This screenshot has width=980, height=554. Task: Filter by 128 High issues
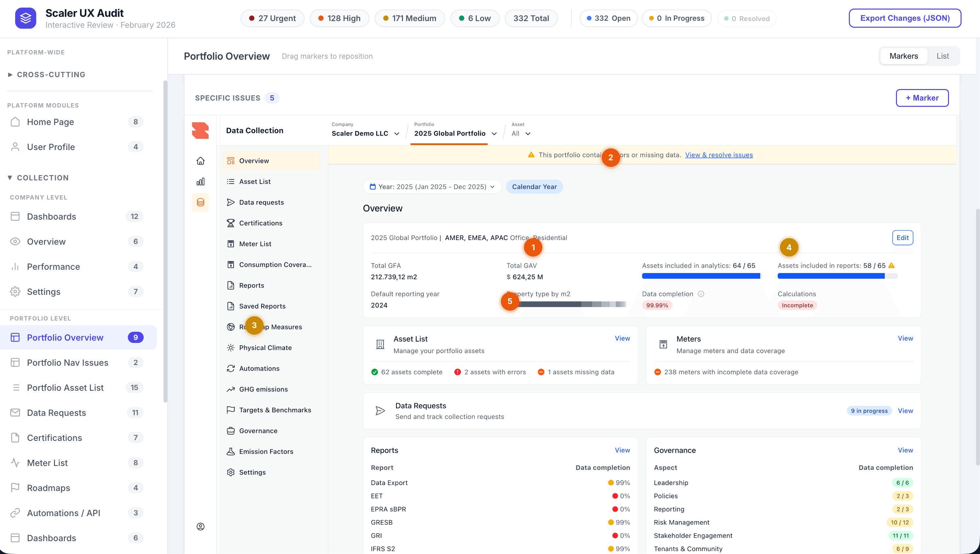point(339,18)
